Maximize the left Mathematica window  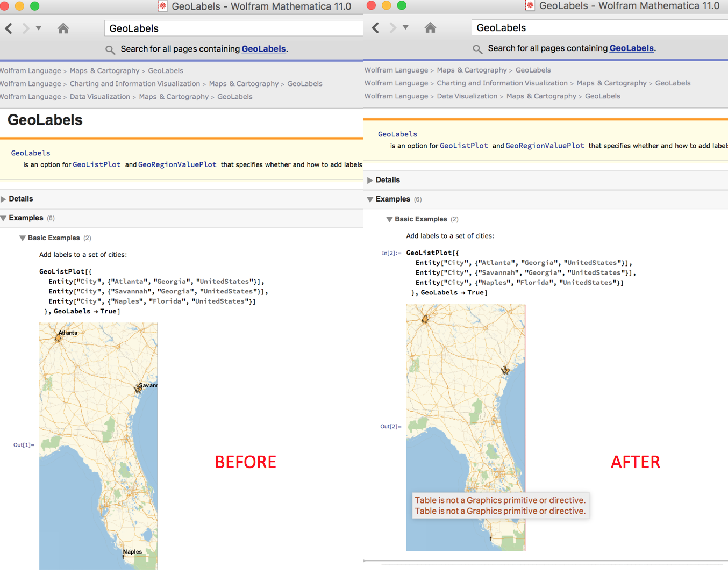click(35, 6)
